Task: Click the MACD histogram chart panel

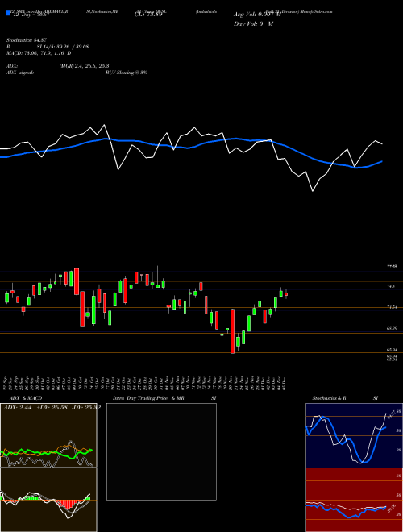Action: (x=48, y=500)
